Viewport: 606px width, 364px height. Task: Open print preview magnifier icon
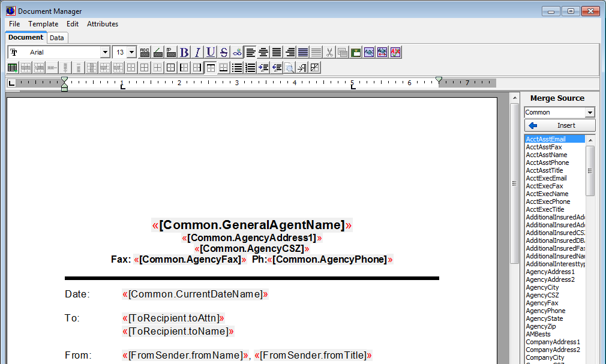click(289, 68)
